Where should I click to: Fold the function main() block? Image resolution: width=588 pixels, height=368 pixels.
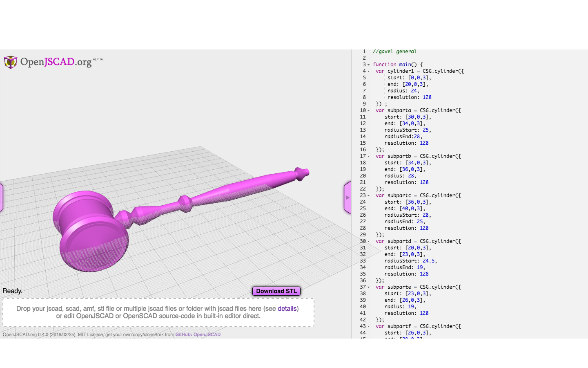coord(368,65)
